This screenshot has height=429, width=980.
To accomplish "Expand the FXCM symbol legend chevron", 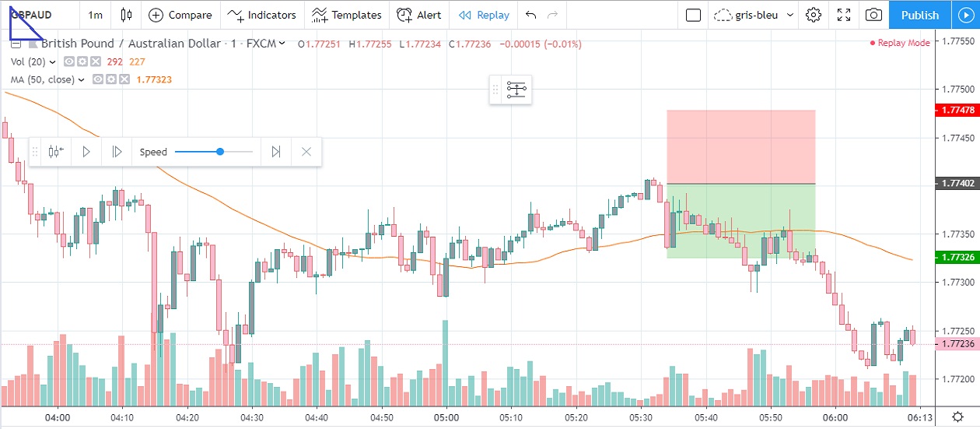I will (x=282, y=44).
